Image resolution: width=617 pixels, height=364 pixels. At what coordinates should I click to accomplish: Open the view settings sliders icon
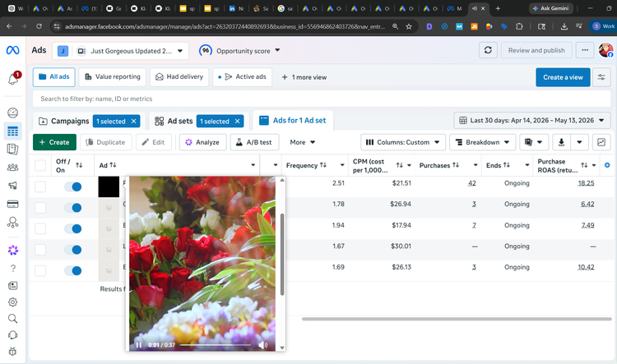click(x=601, y=77)
